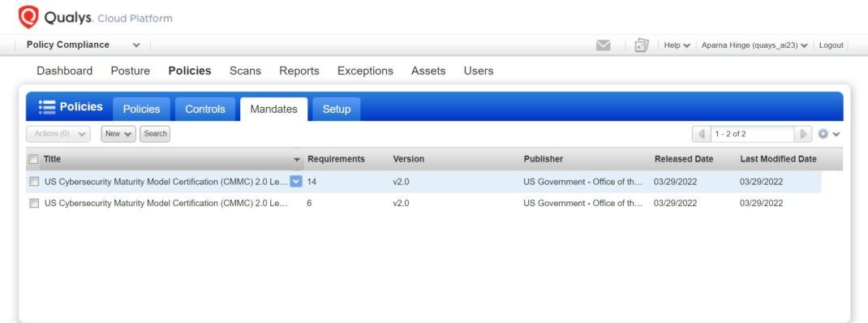Click publisher cell in 6-requirements row
The width and height of the screenshot is (868, 323).
583,204
